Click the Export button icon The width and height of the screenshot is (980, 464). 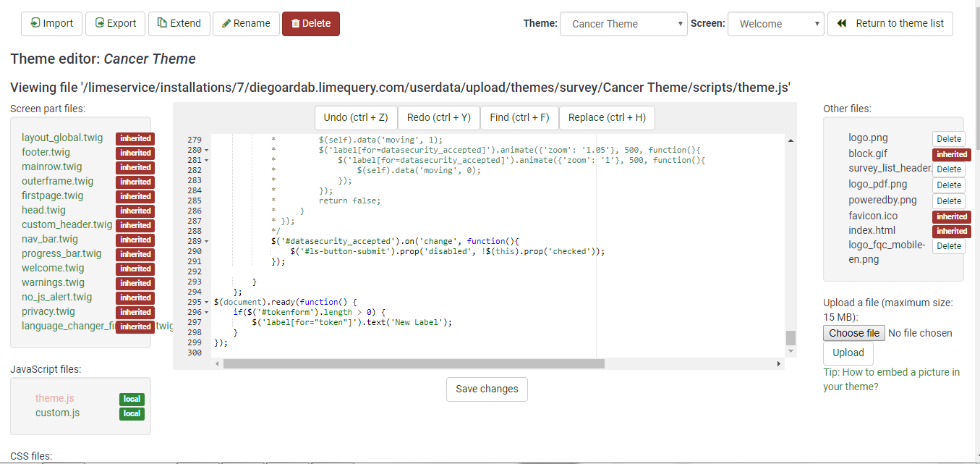pos(99,23)
